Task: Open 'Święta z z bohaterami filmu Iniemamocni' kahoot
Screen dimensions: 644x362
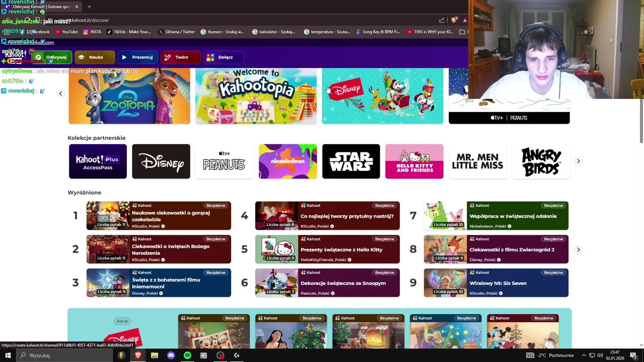Action: pos(158,283)
